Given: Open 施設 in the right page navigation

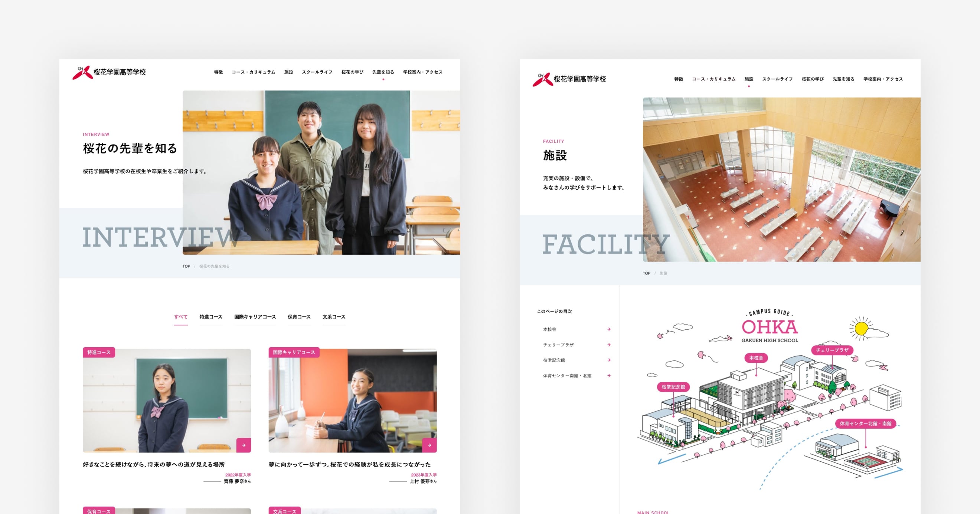Looking at the screenshot, I should [749, 79].
